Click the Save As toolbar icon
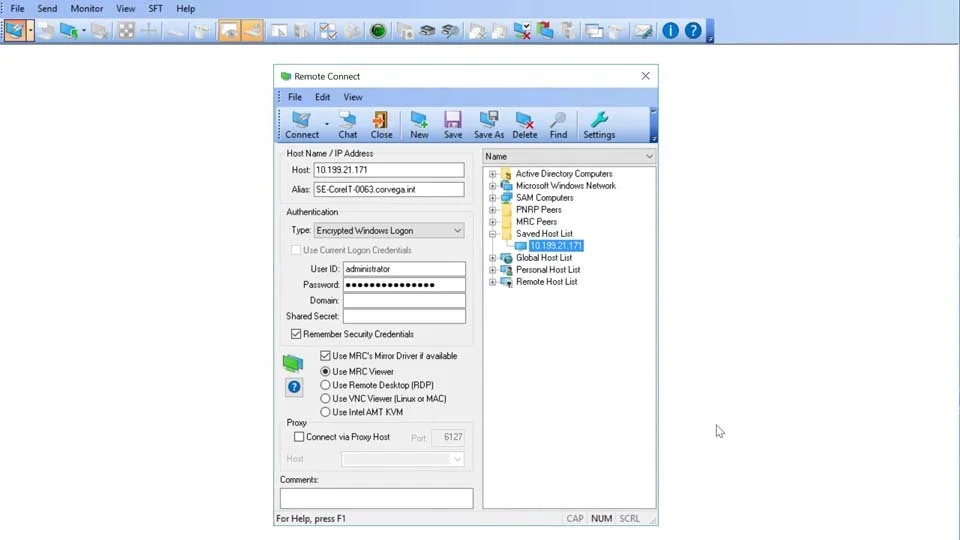Screen dimensions: 960x540 pyautogui.click(x=488, y=125)
